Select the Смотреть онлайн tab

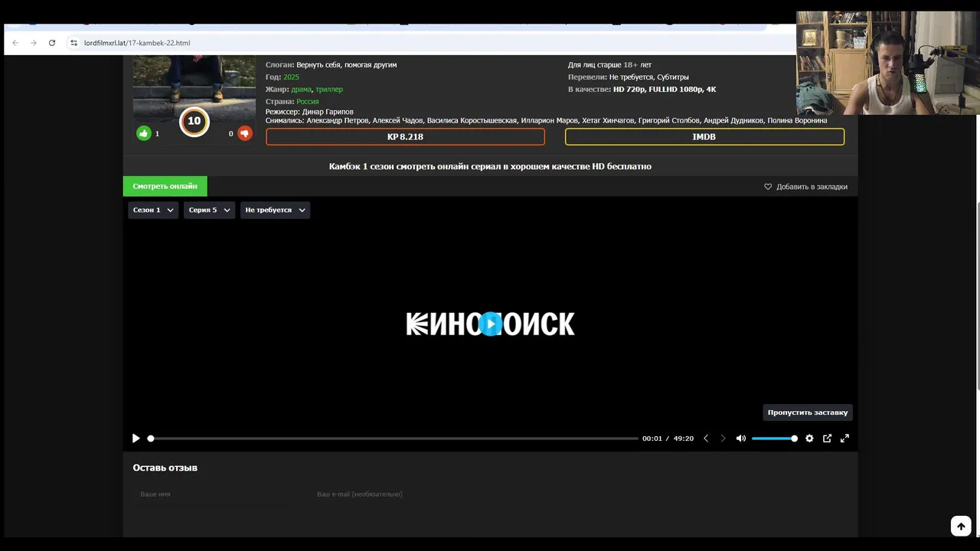pos(165,186)
